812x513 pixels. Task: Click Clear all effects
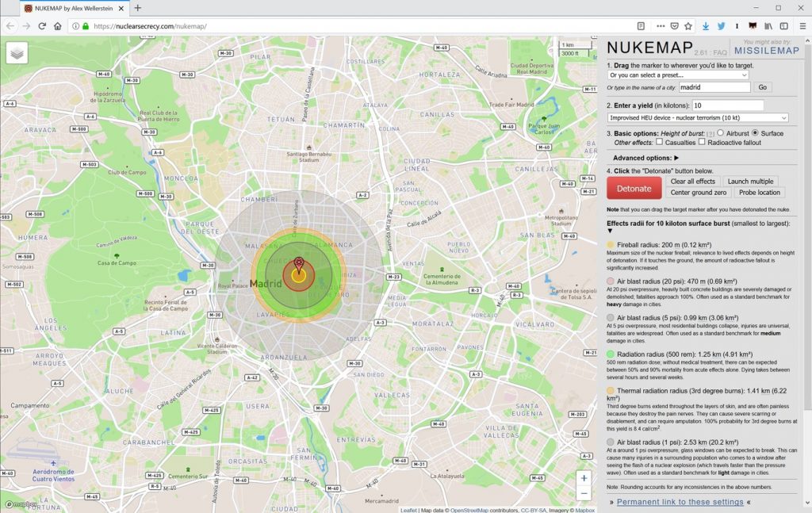point(692,182)
